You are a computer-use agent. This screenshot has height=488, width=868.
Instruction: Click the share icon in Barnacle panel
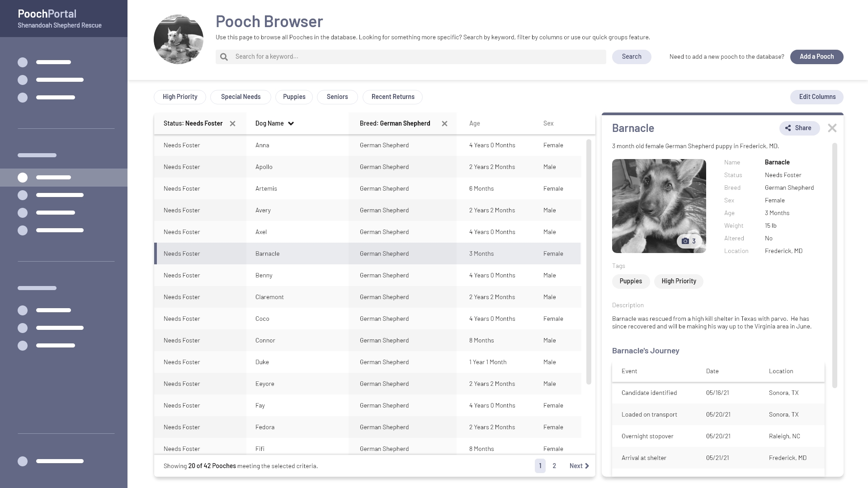[x=788, y=128]
